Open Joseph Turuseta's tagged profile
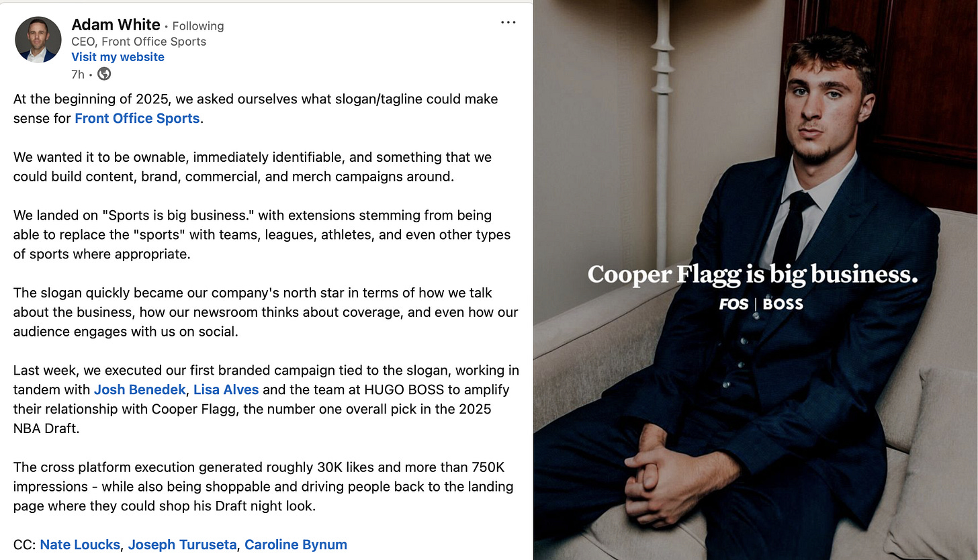The height and width of the screenshot is (560, 978). click(x=182, y=545)
